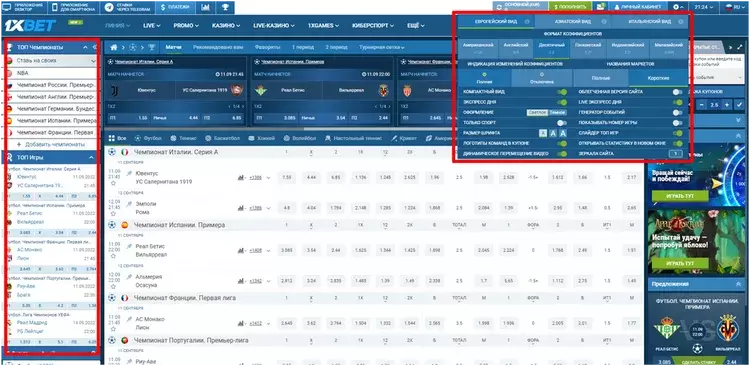Enable Показывать номер игры switch
This screenshot has width=750, height=366.
pos(677,123)
